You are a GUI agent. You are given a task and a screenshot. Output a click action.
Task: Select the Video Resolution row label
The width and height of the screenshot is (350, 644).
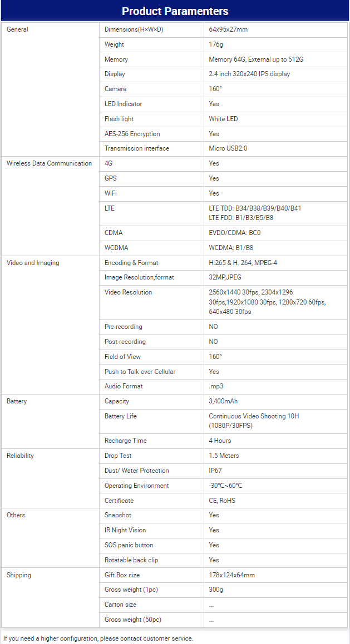[x=128, y=292]
